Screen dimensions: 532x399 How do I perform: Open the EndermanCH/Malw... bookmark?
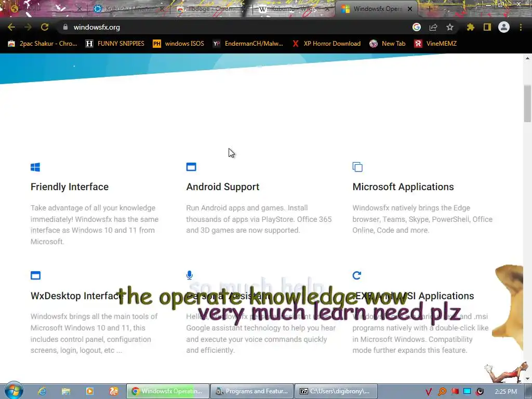tap(248, 44)
